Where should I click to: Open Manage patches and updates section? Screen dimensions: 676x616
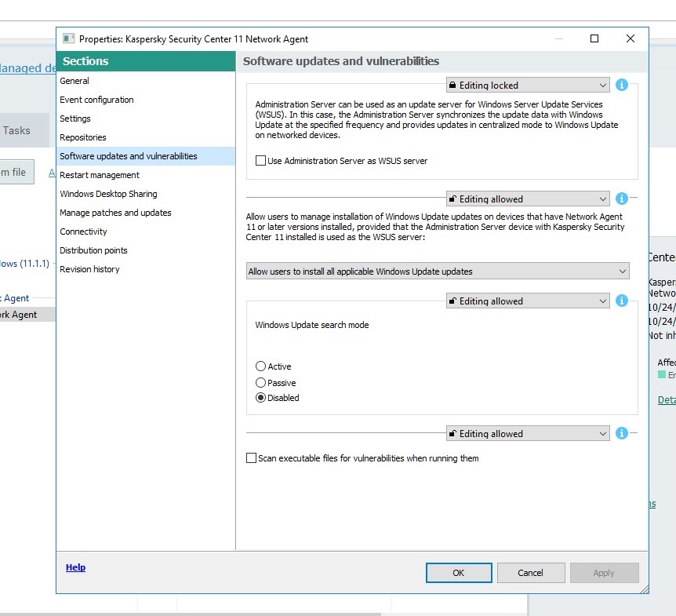tap(146, 213)
